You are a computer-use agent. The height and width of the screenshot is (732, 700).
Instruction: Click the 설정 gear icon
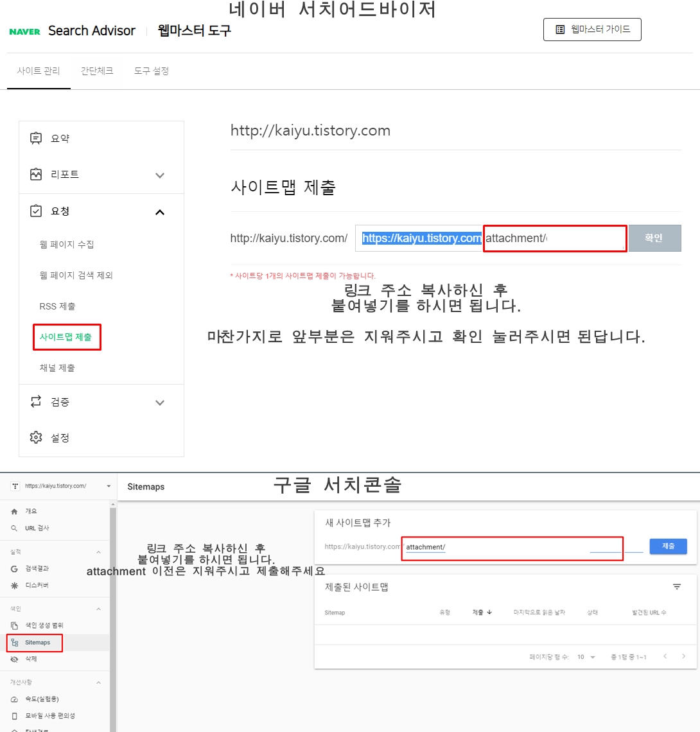click(x=36, y=437)
